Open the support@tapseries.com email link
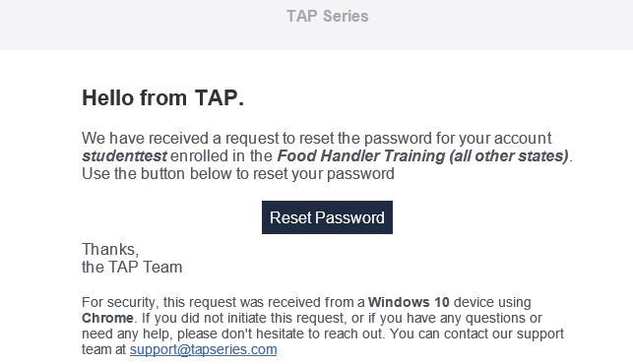The width and height of the screenshot is (633, 364). click(x=203, y=349)
